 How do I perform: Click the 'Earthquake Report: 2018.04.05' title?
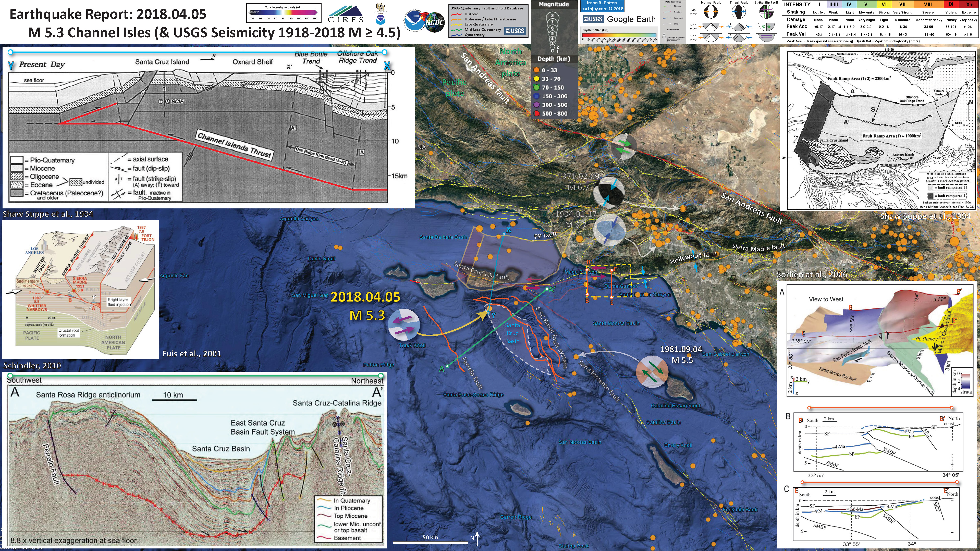pos(108,15)
